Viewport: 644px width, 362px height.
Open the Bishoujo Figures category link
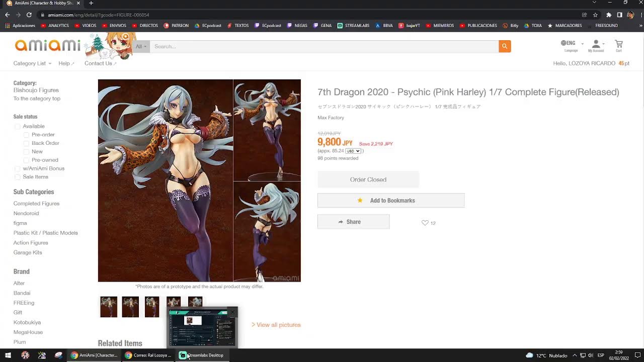(36, 90)
